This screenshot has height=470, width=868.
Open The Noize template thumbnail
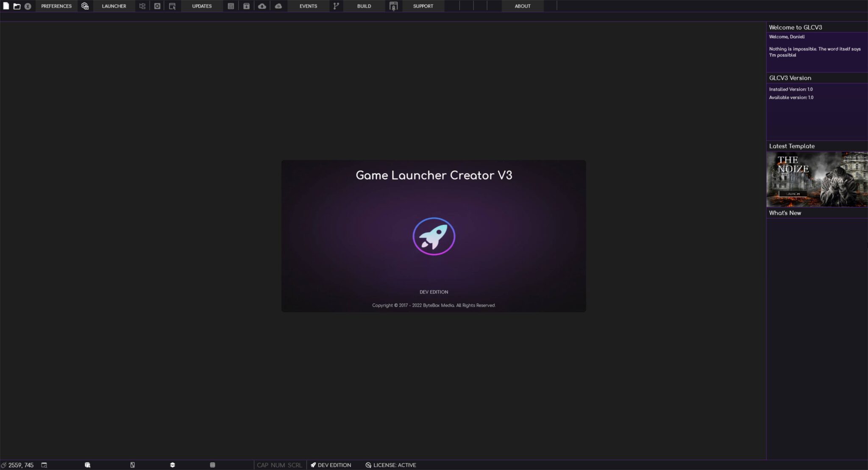click(x=816, y=179)
